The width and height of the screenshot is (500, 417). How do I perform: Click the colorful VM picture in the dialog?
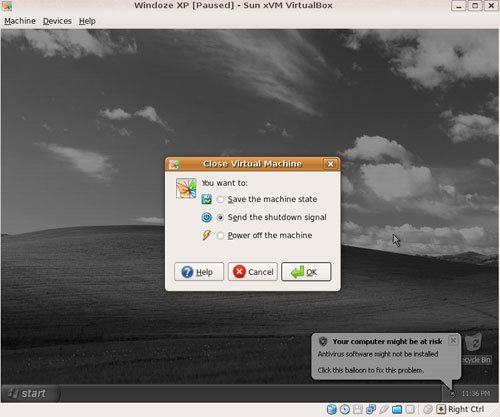(x=186, y=188)
